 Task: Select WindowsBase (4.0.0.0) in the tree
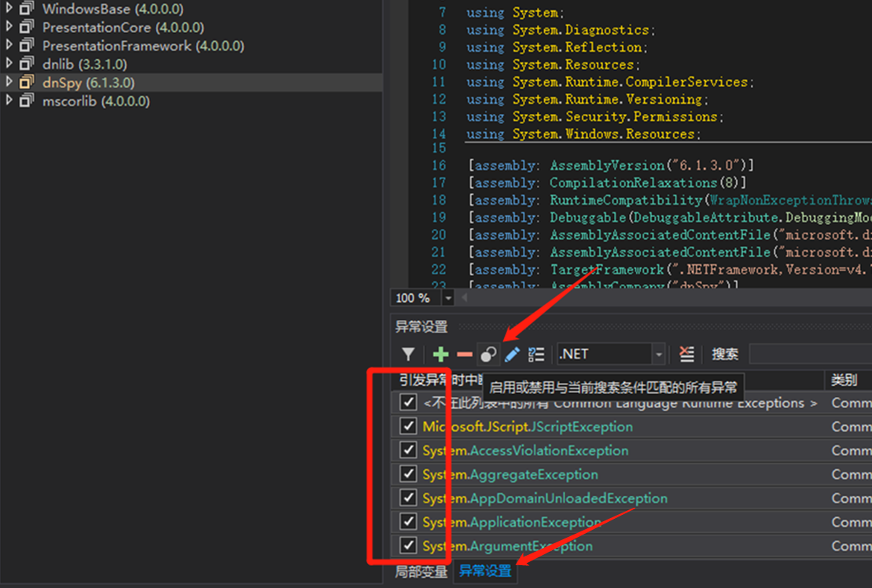[113, 9]
